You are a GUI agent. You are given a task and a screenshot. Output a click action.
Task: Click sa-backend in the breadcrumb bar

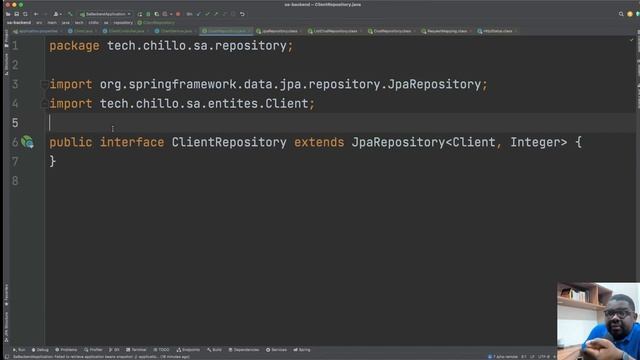(19, 23)
